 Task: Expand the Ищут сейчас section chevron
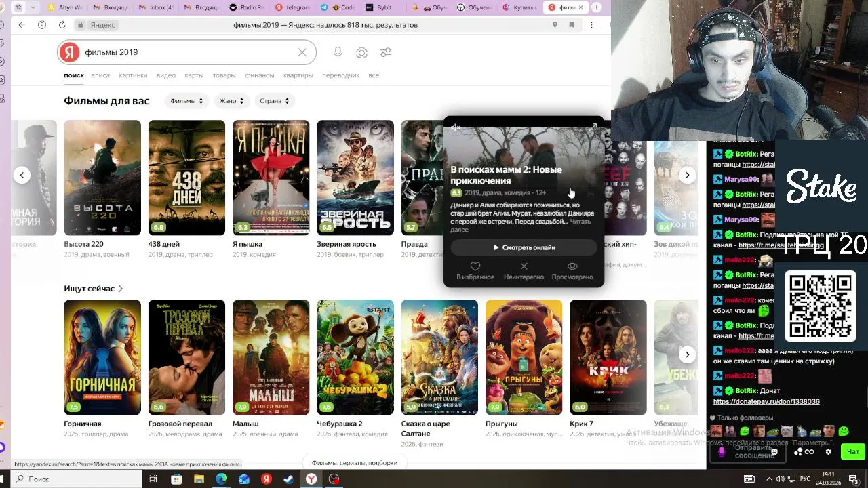121,289
